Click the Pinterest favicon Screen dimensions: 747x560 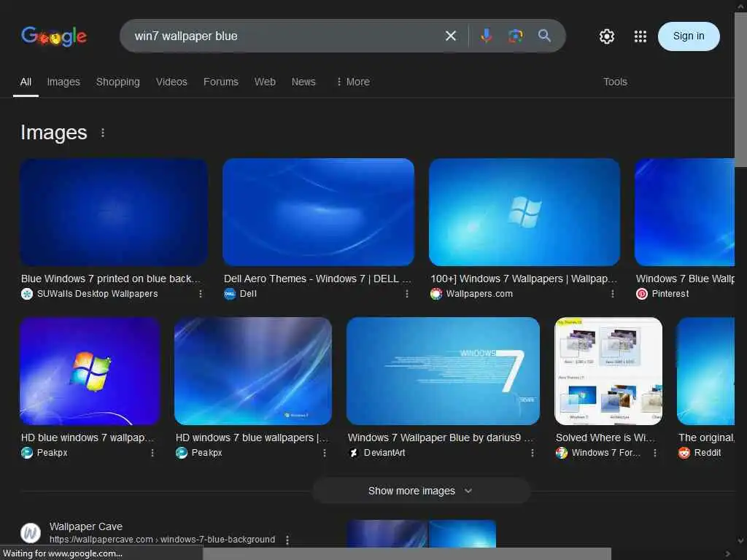pyautogui.click(x=642, y=294)
